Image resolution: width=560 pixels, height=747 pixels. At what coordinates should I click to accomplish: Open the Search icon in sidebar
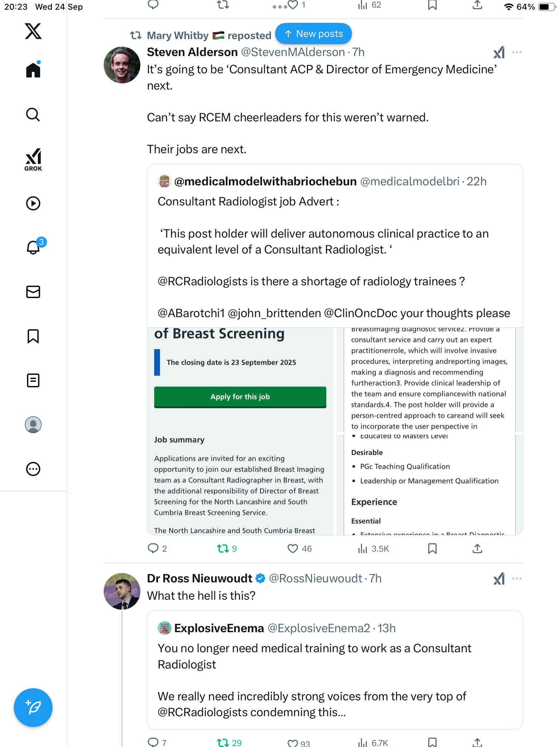33,114
